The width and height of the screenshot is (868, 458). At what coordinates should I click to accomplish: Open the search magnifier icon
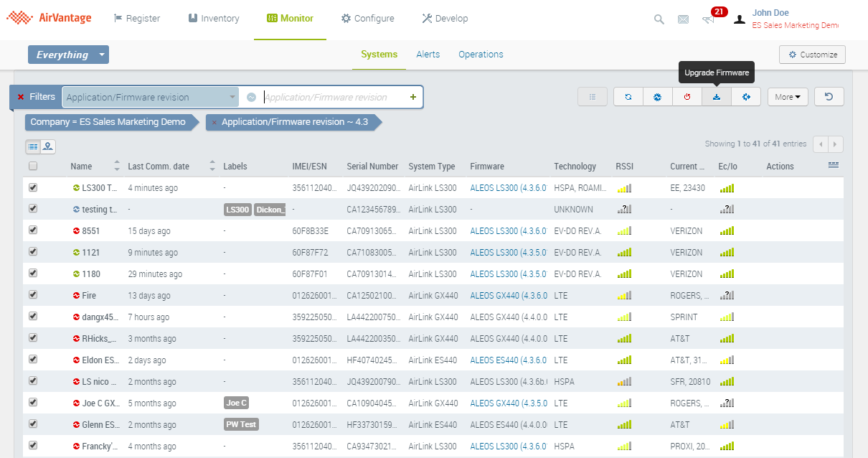659,19
